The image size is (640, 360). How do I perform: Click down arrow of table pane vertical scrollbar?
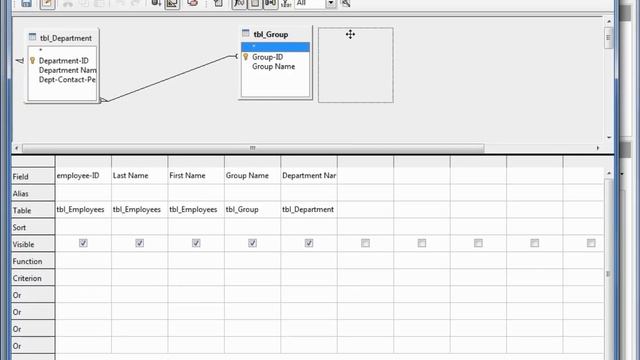coord(609,138)
